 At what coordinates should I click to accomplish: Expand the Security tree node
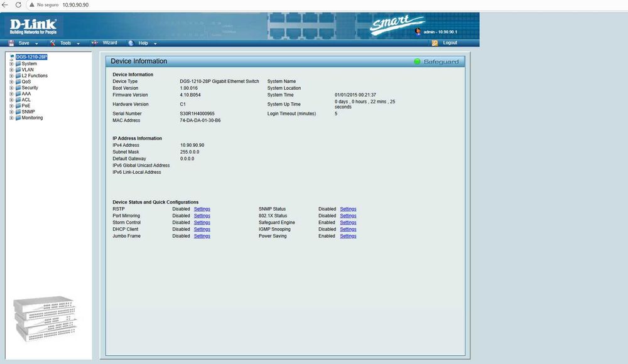[11, 88]
